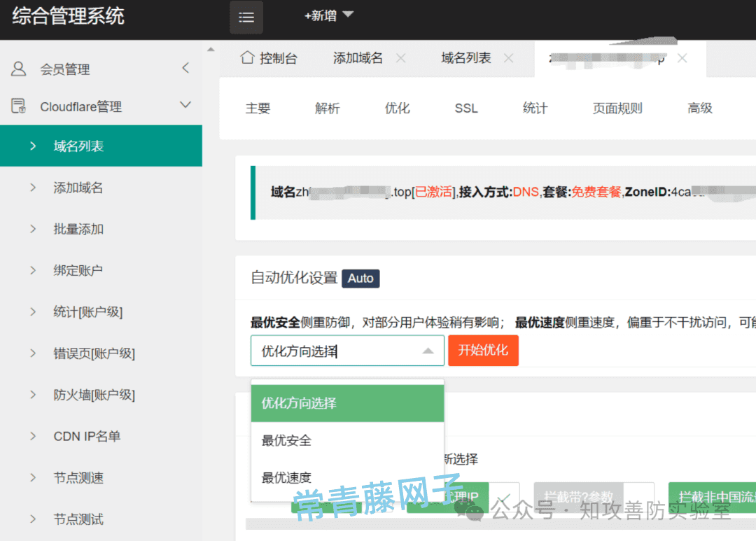Close the blurred domain detail tab

click(x=682, y=59)
